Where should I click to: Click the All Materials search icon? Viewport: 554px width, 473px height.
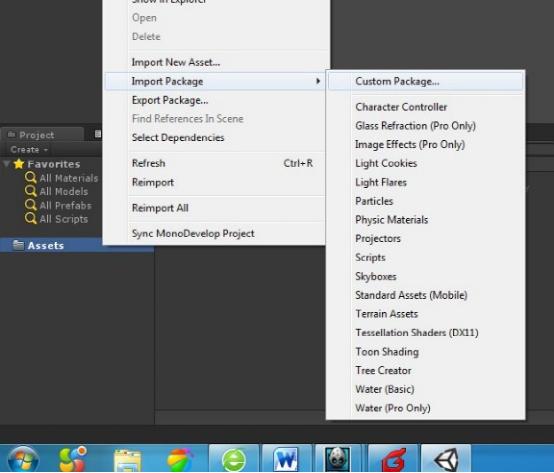(31, 178)
